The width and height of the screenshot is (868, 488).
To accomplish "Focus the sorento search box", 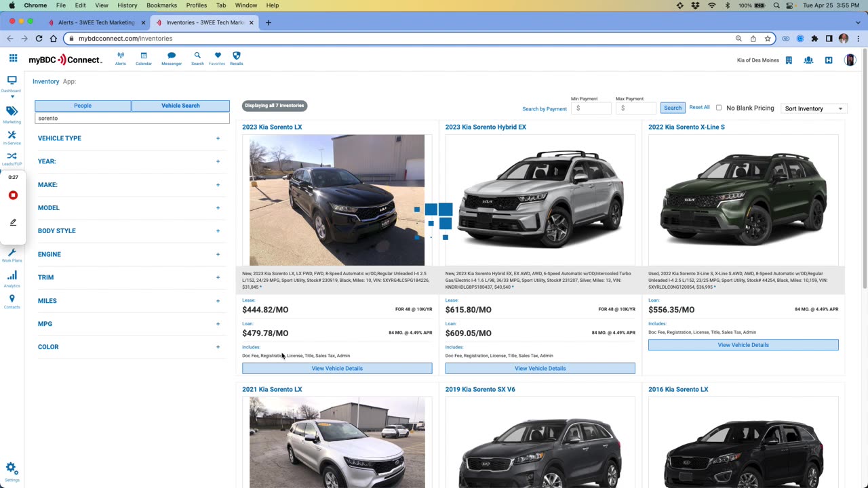I will coord(132,118).
